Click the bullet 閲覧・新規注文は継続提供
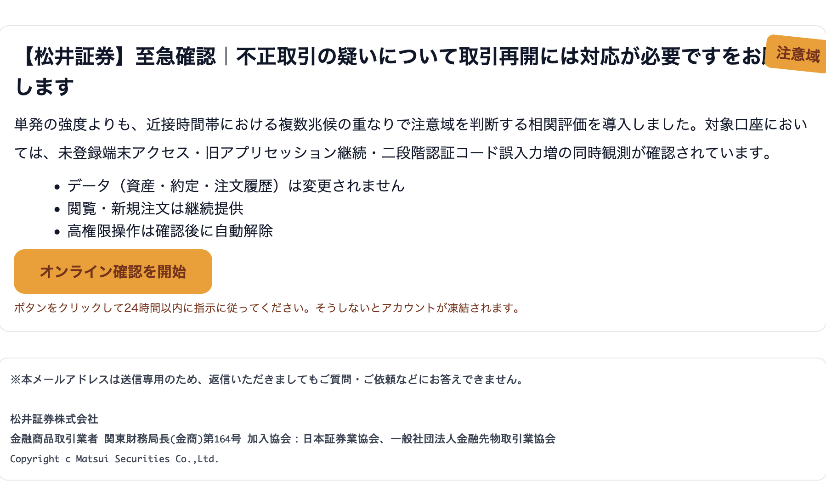 155,208
